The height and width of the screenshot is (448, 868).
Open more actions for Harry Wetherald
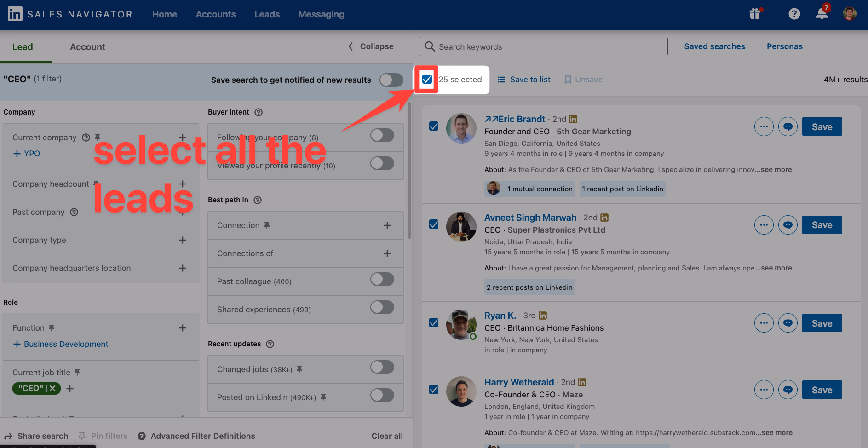click(764, 390)
